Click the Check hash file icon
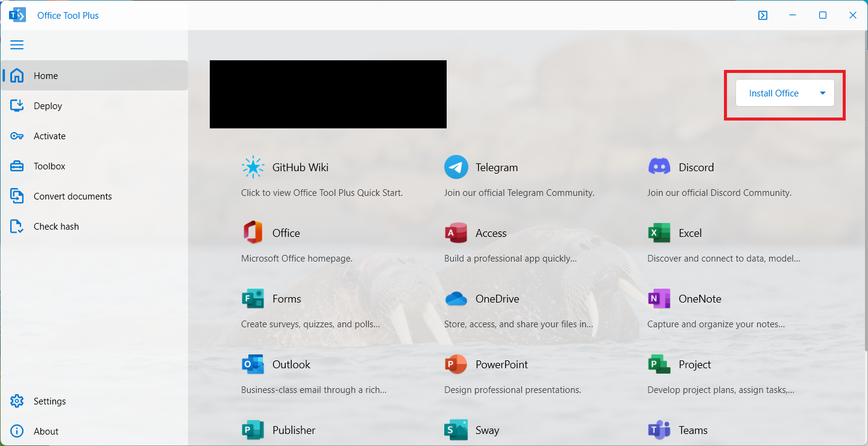The height and width of the screenshot is (446, 868). coord(17,226)
